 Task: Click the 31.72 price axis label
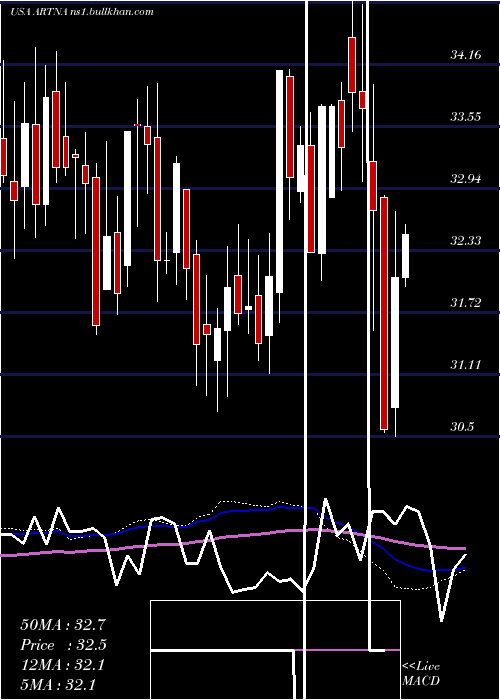[x=466, y=304]
